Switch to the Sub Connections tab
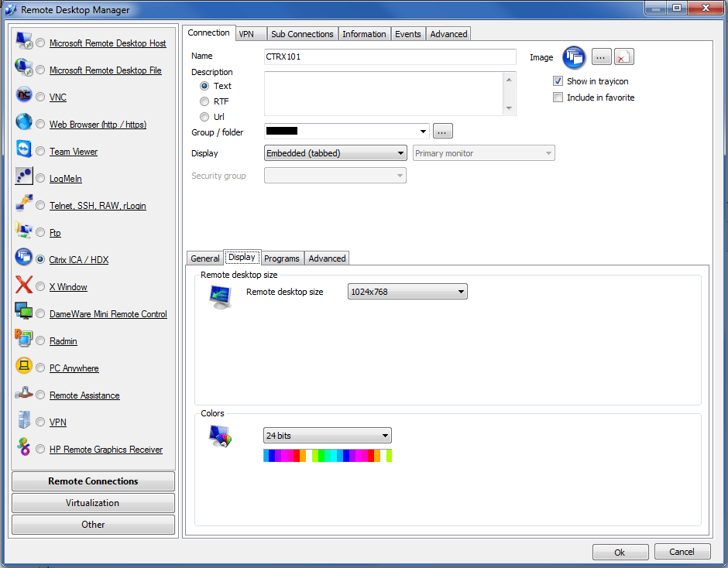Image resolution: width=728 pixels, height=568 pixels. (x=302, y=33)
